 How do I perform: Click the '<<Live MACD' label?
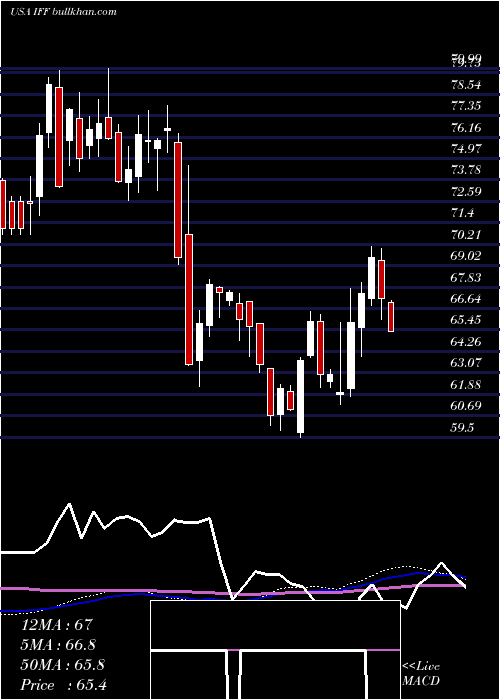[x=421, y=673]
